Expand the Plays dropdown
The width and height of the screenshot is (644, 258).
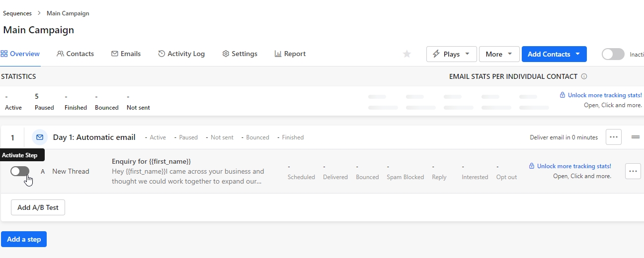coord(451,54)
